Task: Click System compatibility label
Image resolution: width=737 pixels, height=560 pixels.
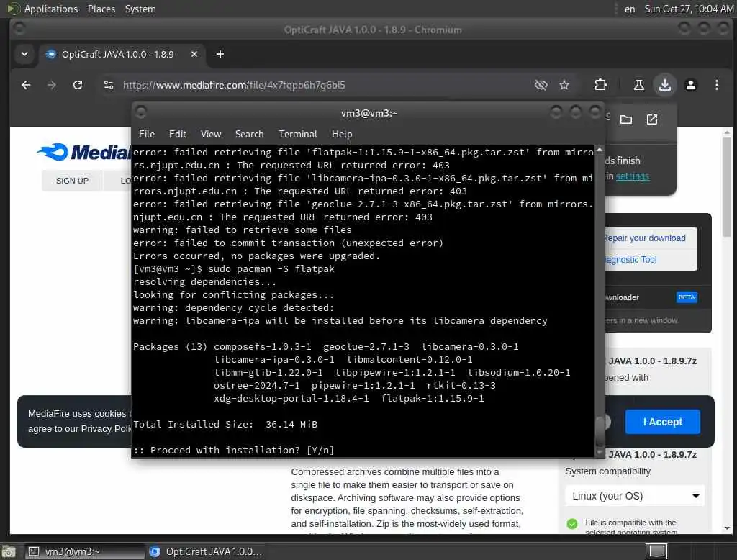Action: tap(607, 471)
